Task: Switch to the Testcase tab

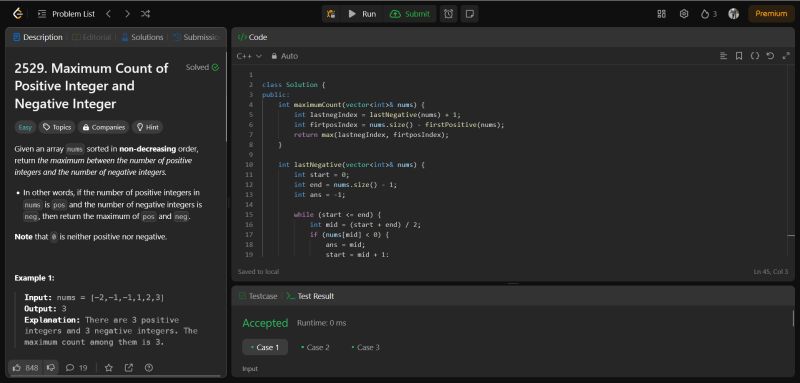Action: tap(258, 296)
